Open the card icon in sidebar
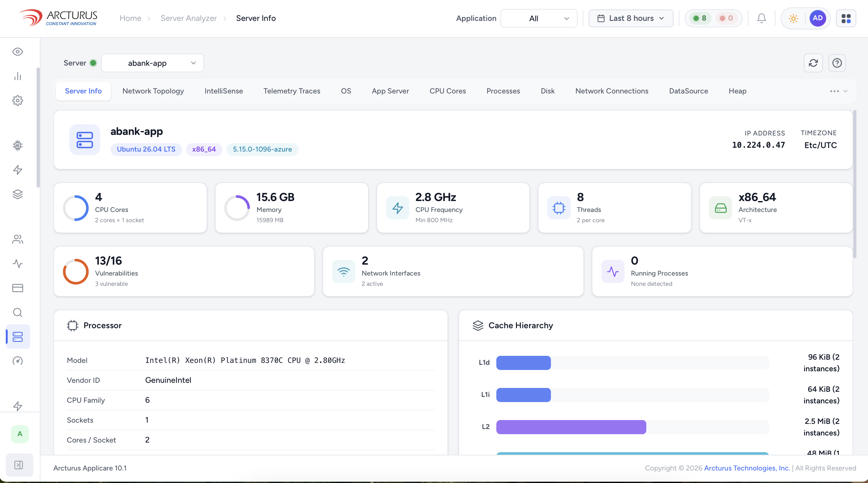This screenshot has width=868, height=483. (x=18, y=288)
